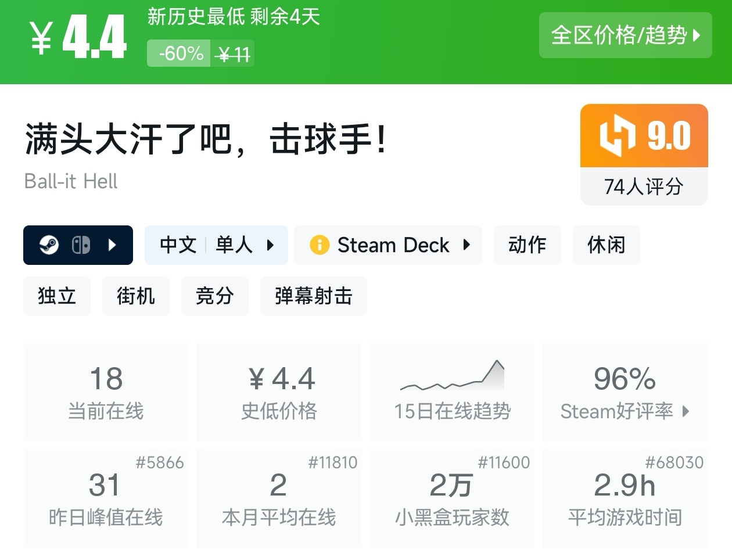Tap the 当前在线 stat card
Viewport: 732px width, 560px height.
(x=106, y=392)
